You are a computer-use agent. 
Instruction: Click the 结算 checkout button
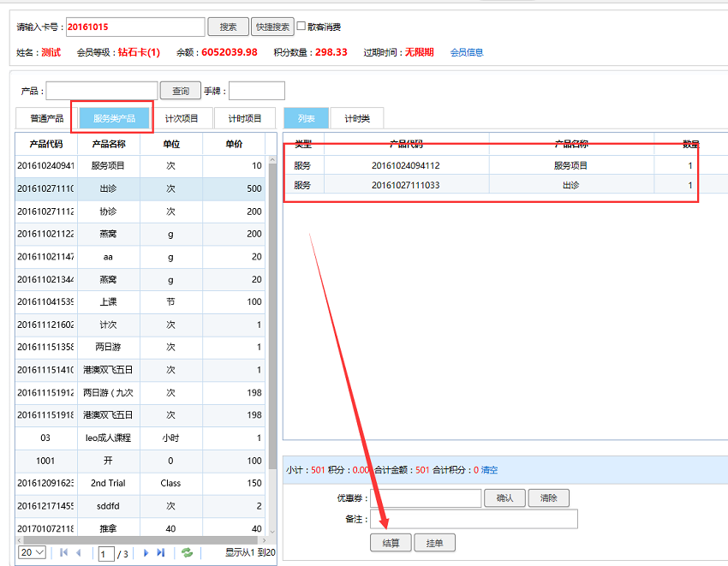[x=391, y=543]
